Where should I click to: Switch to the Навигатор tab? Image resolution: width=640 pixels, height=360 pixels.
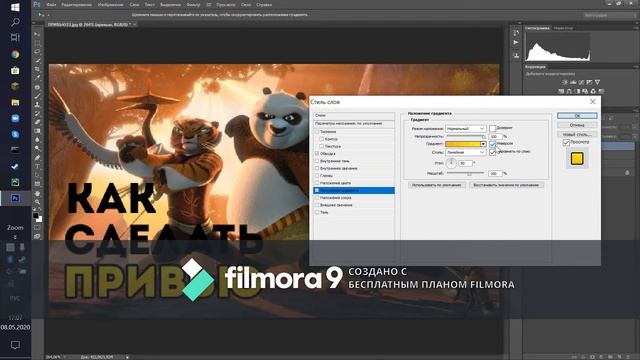(x=563, y=28)
